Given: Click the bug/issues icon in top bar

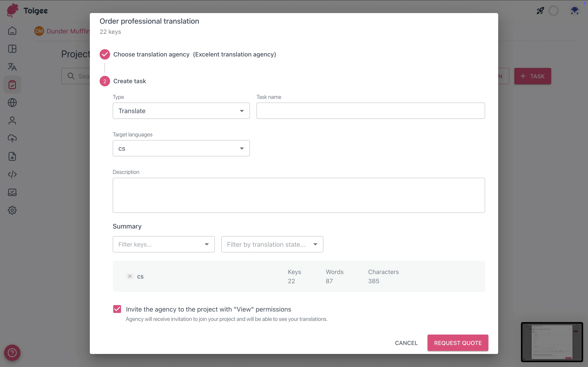Looking at the screenshot, I should [575, 11].
